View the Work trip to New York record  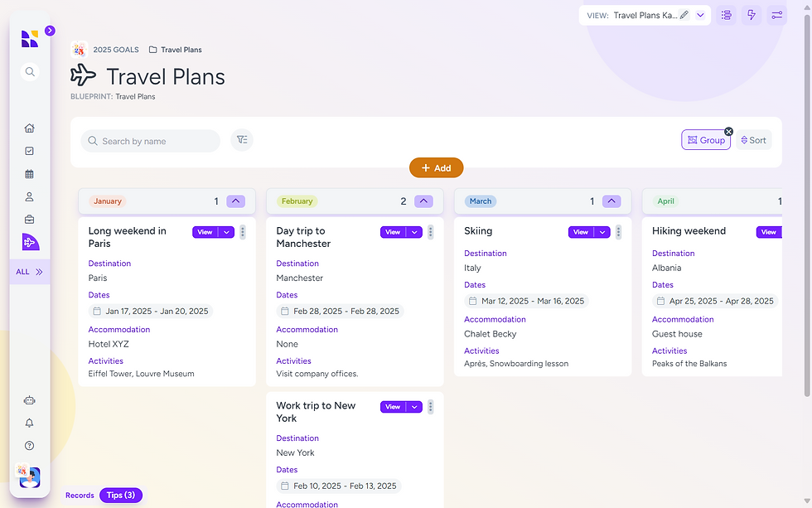(393, 407)
